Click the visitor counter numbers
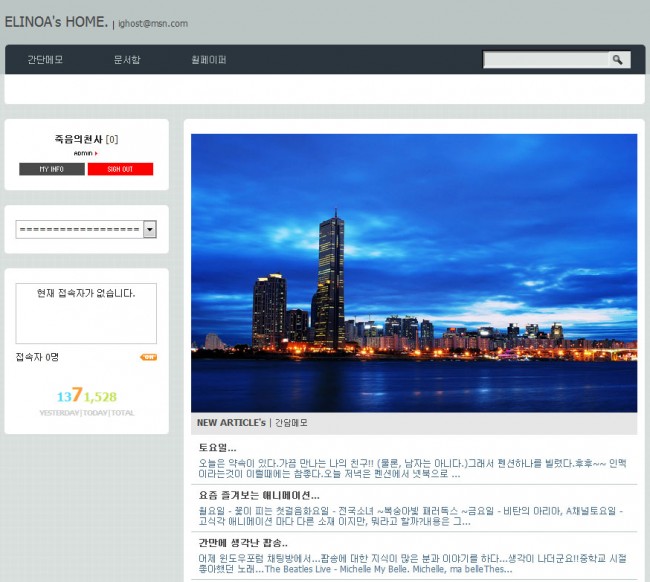Image resolution: width=650 pixels, height=582 pixels. (86, 397)
